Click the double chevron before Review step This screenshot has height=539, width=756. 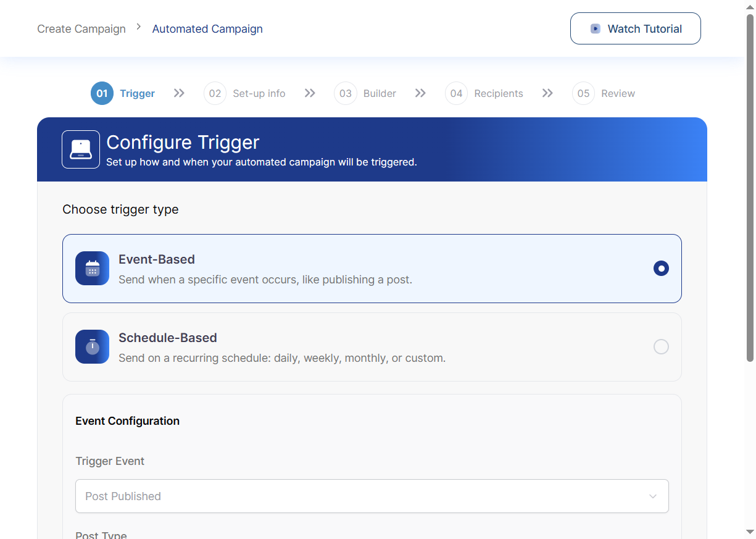(547, 93)
